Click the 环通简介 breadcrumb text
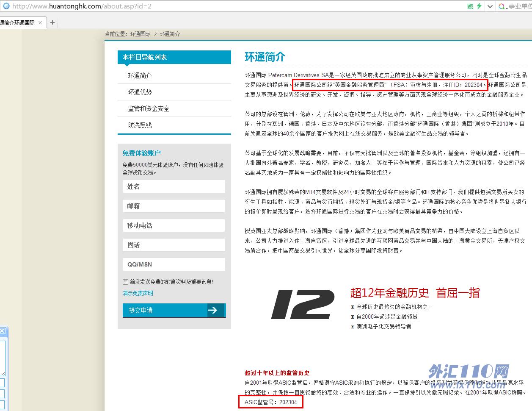Viewport: 532px width, 411px height. [x=170, y=34]
